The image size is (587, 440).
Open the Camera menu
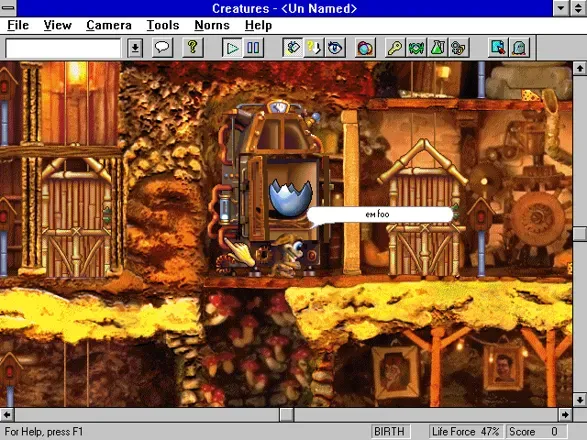pyautogui.click(x=109, y=25)
